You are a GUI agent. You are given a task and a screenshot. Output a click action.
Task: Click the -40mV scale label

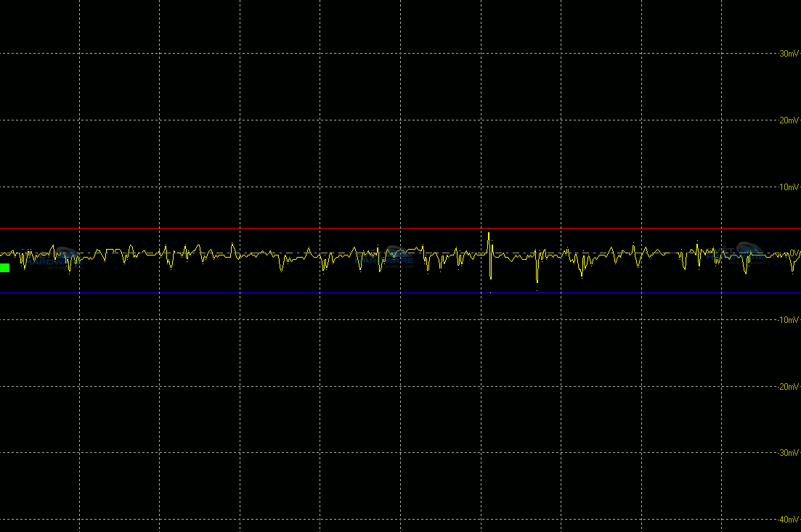click(x=788, y=520)
